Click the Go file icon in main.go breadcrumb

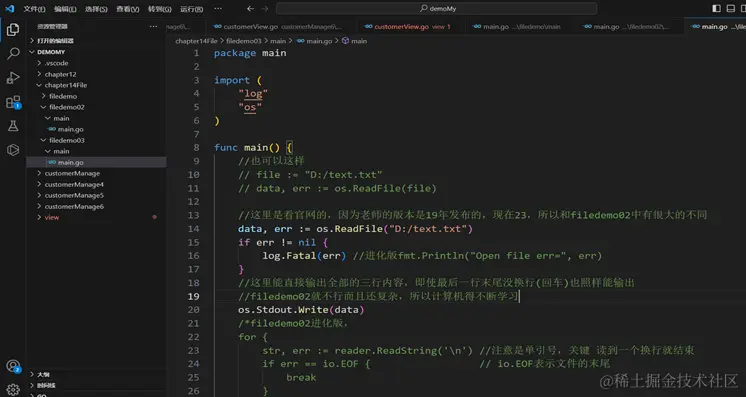pos(300,41)
